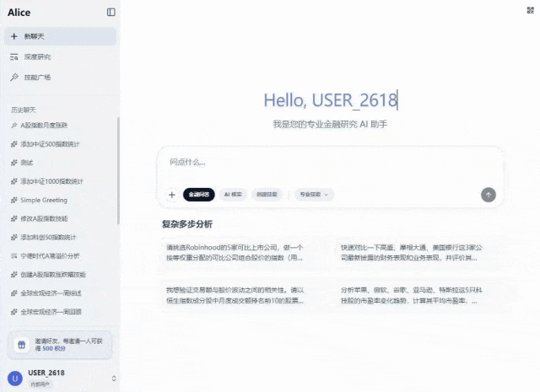Click the 内部用户 badge under username
Screen dimensions: 540x392
click(x=40, y=384)
